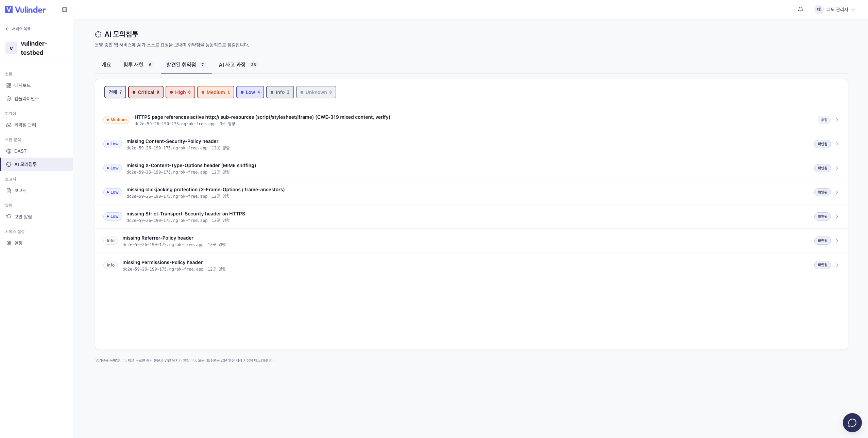868x438 pixels.
Task: Click the Vulinder logo icon
Action: click(9, 10)
